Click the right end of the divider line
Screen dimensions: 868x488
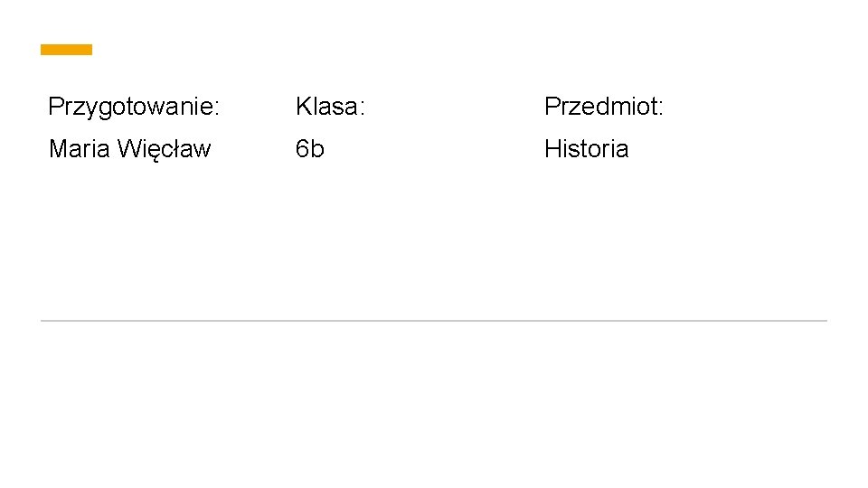pyautogui.click(x=824, y=320)
